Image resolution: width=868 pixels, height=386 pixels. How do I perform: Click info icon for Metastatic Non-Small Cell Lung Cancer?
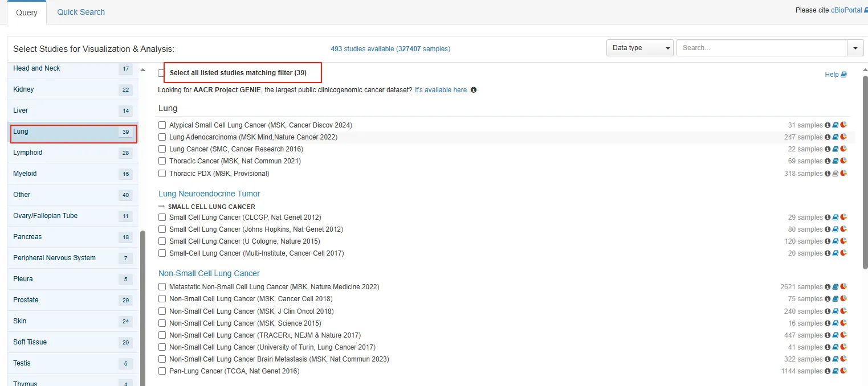[828, 287]
